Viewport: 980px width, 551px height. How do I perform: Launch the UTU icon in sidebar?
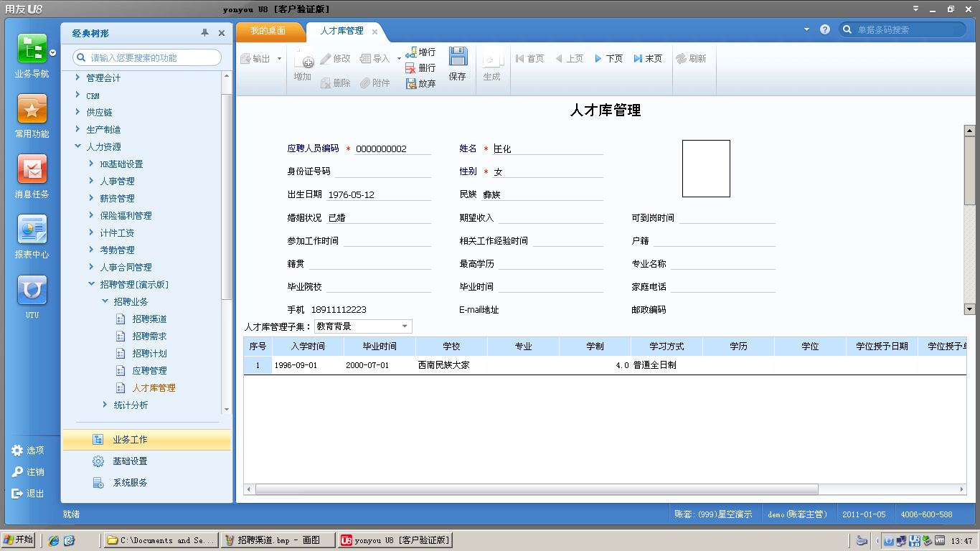click(32, 290)
